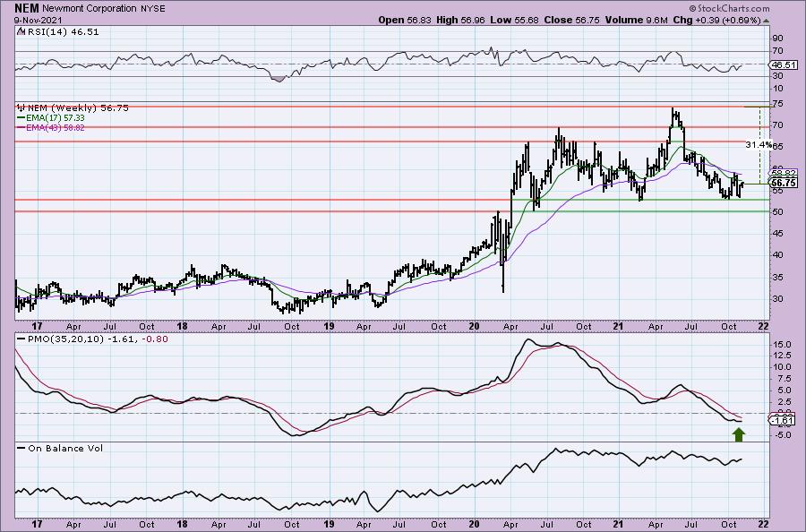Click the 17 year label under price panel
The height and width of the screenshot is (532, 806).
pos(37,326)
